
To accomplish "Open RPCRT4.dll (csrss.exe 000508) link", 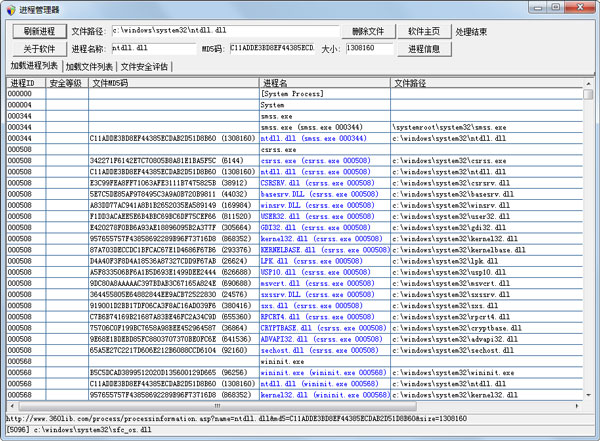I will pyautogui.click(x=318, y=317).
